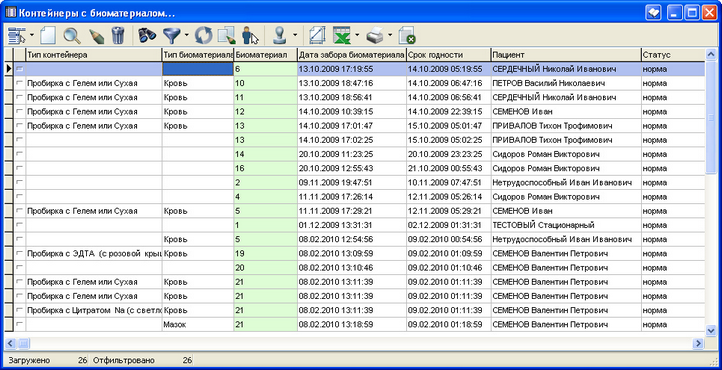This screenshot has width=722, height=370.
Task: Sort by Тип контейнера column header
Action: pyautogui.click(x=93, y=55)
